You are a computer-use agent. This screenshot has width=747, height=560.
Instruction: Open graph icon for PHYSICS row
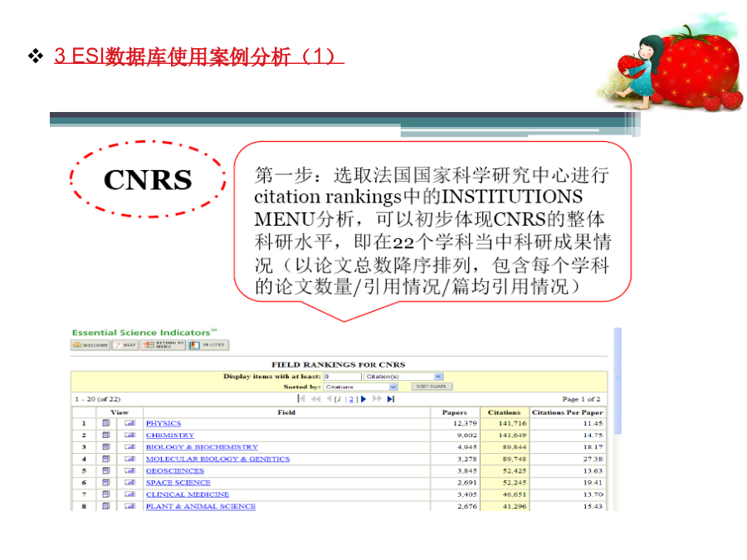[x=130, y=423]
